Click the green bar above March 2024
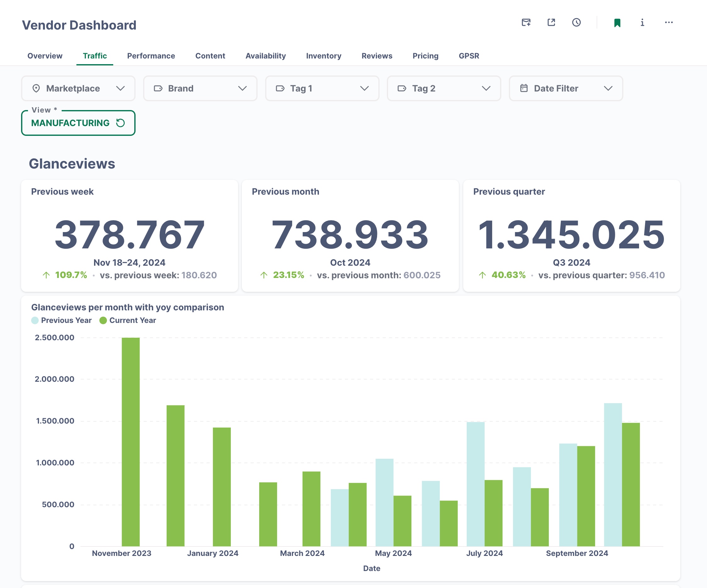 click(x=311, y=509)
